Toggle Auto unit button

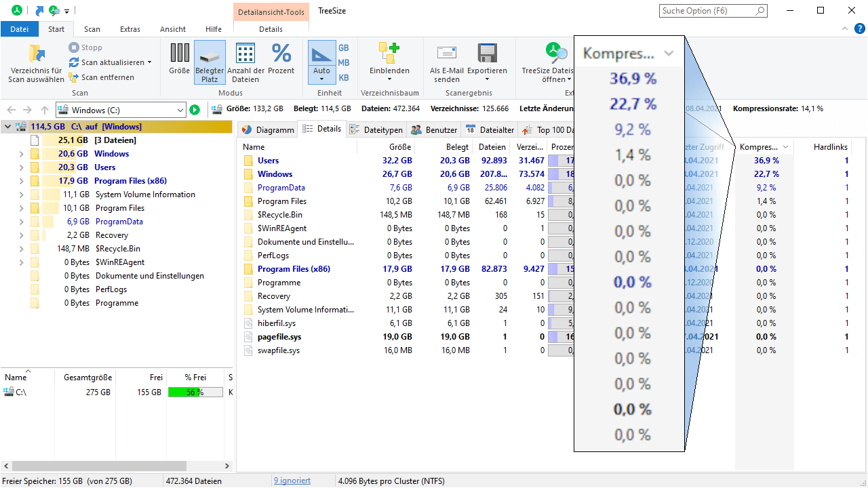pos(322,62)
